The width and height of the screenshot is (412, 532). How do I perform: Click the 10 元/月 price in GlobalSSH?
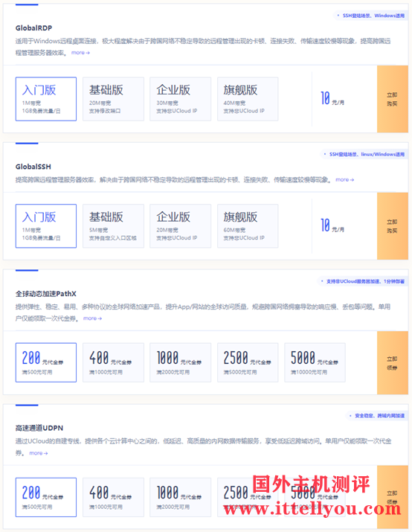tap(332, 225)
